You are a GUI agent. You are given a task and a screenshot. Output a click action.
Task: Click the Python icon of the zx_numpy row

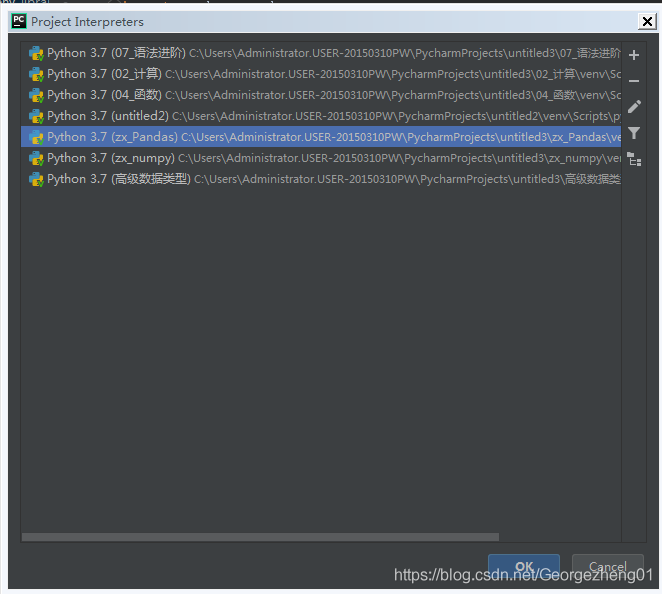pyautogui.click(x=36, y=158)
